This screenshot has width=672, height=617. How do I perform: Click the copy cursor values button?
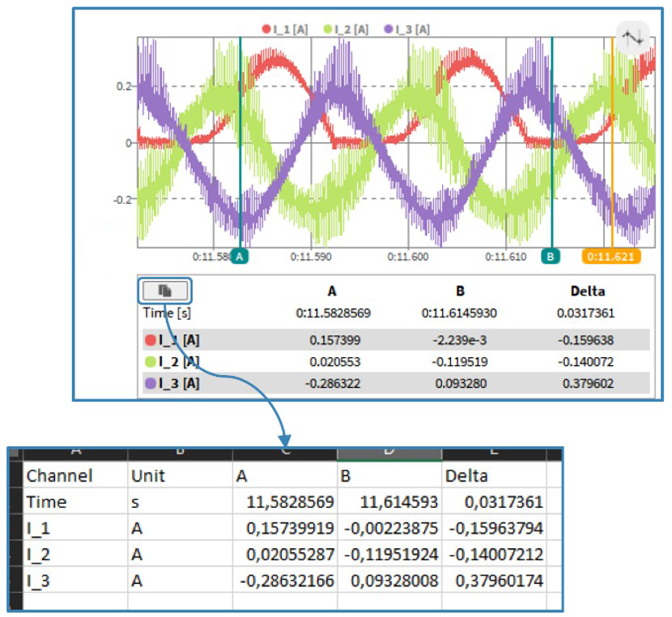(x=165, y=290)
